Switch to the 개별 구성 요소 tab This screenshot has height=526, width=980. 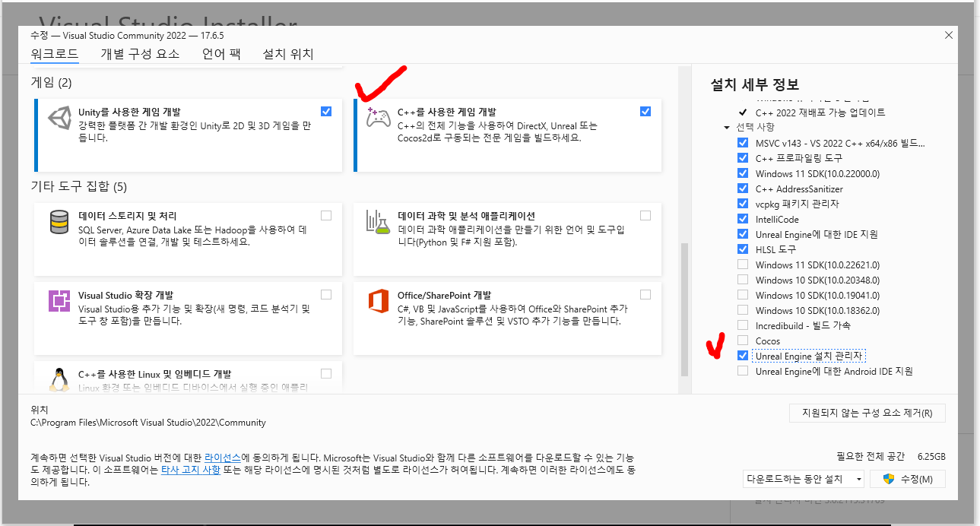click(140, 54)
